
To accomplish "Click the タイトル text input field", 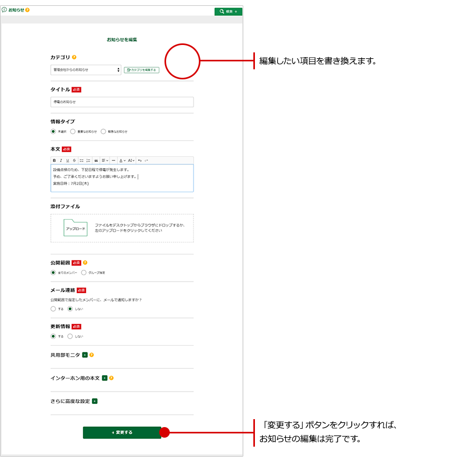I will coord(122,102).
